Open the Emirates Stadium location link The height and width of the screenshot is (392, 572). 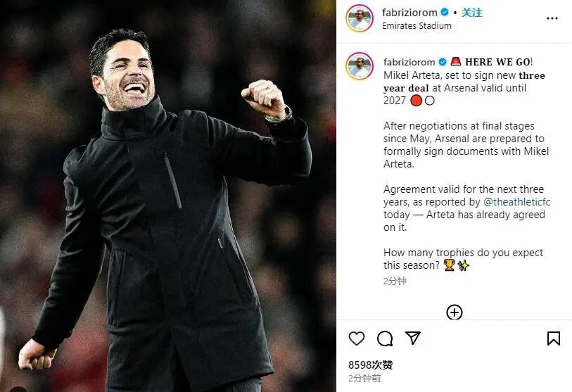point(417,26)
